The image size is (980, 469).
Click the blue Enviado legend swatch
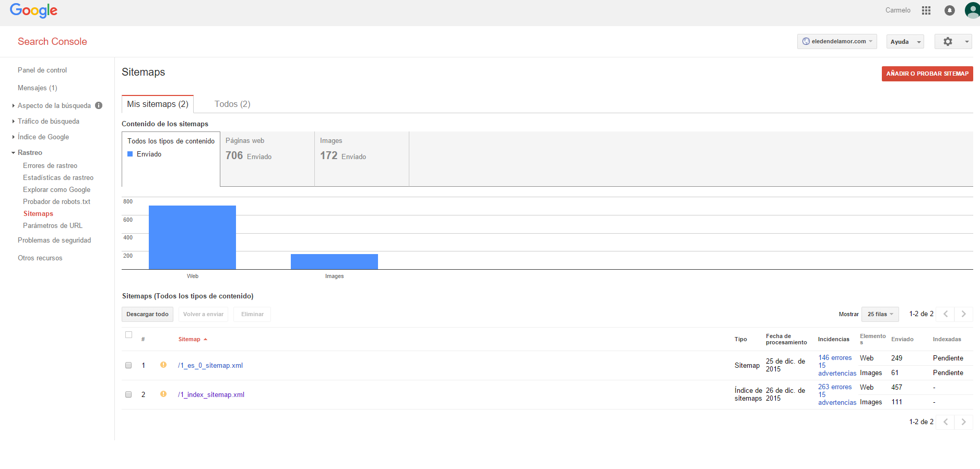(x=130, y=154)
